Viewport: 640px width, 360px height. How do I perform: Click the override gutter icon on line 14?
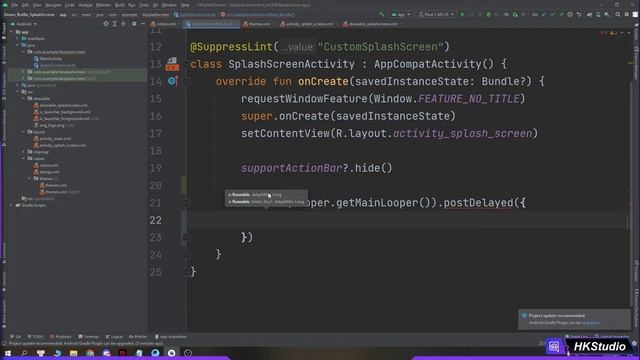click(172, 81)
